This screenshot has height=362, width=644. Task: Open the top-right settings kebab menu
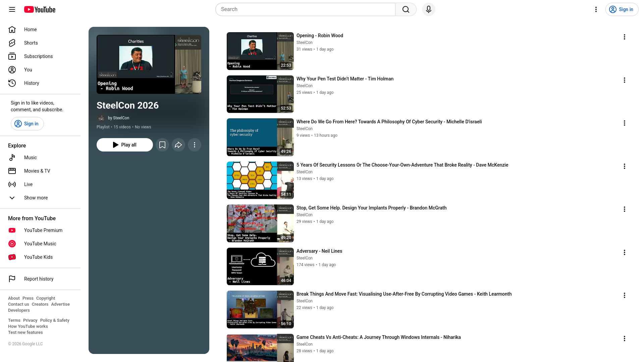(596, 9)
